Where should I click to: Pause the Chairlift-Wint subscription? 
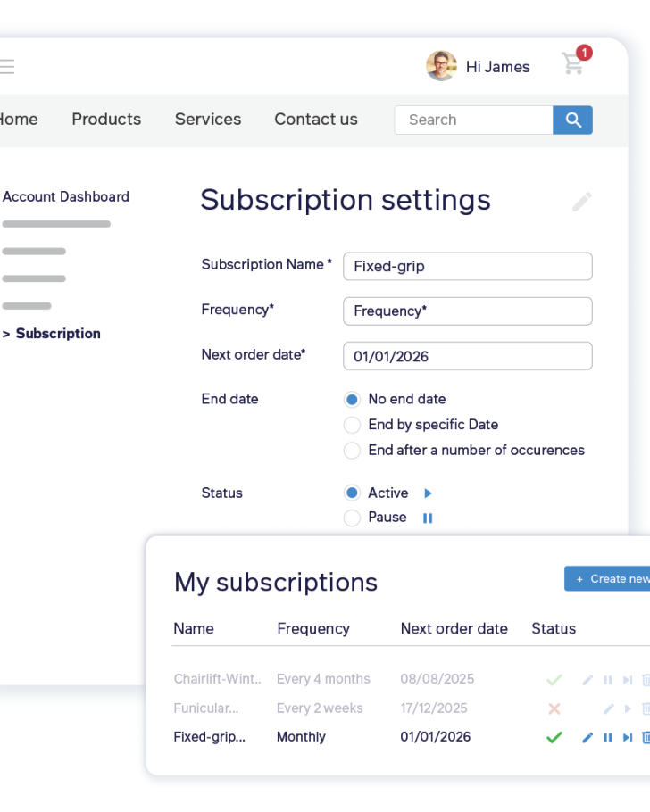coord(607,680)
